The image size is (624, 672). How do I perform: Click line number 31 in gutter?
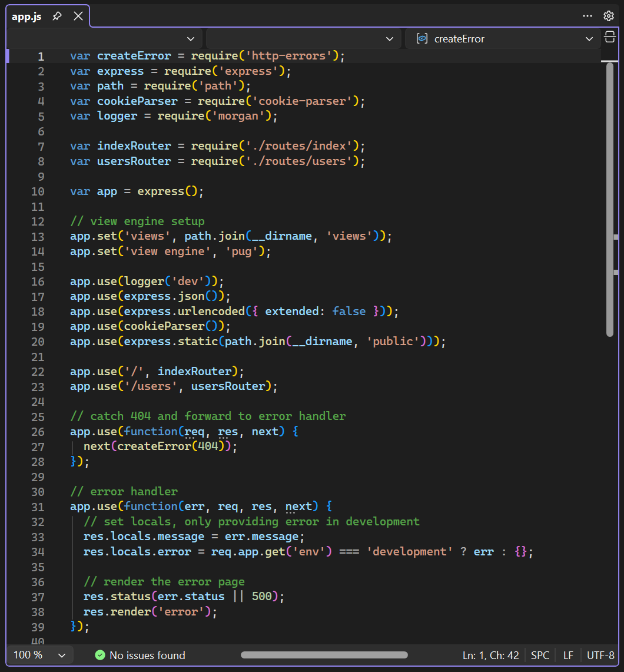38,507
